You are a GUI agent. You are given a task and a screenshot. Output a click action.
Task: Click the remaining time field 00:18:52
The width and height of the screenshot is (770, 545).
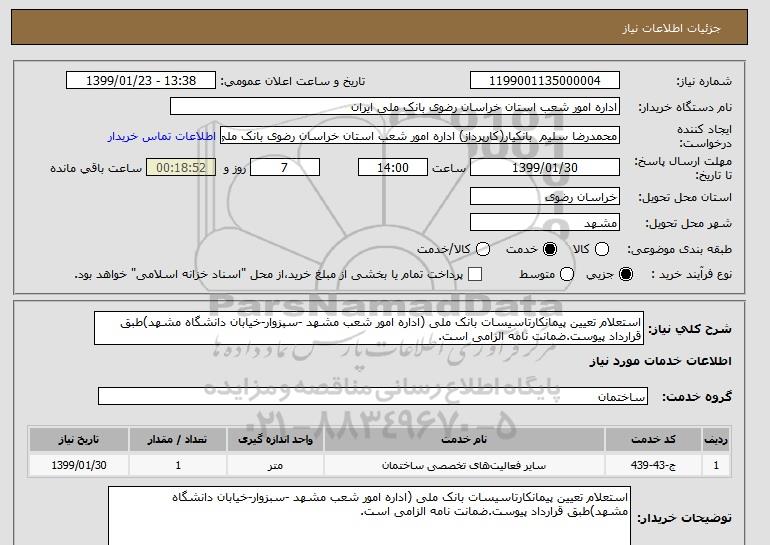[x=181, y=167]
